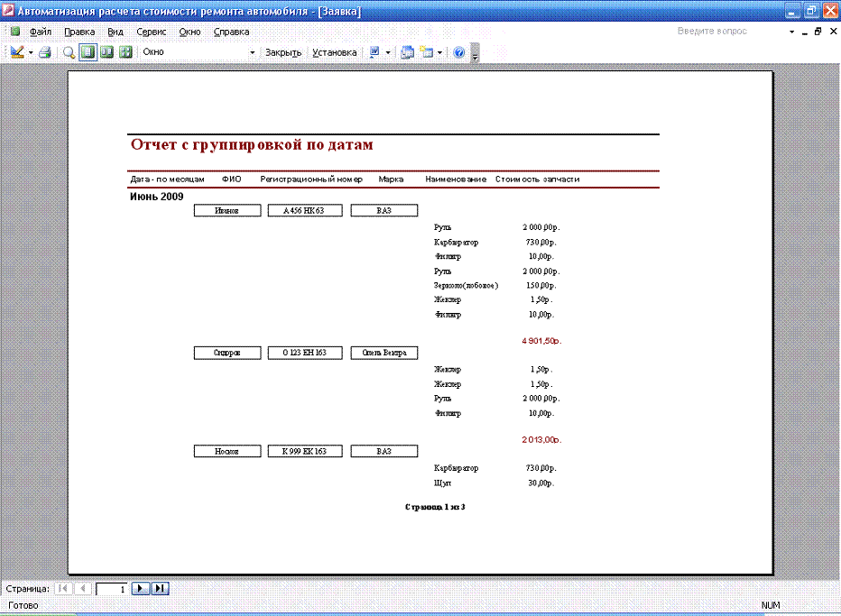
Task: Open the Office Links dropdown arrow
Action: [x=388, y=52]
